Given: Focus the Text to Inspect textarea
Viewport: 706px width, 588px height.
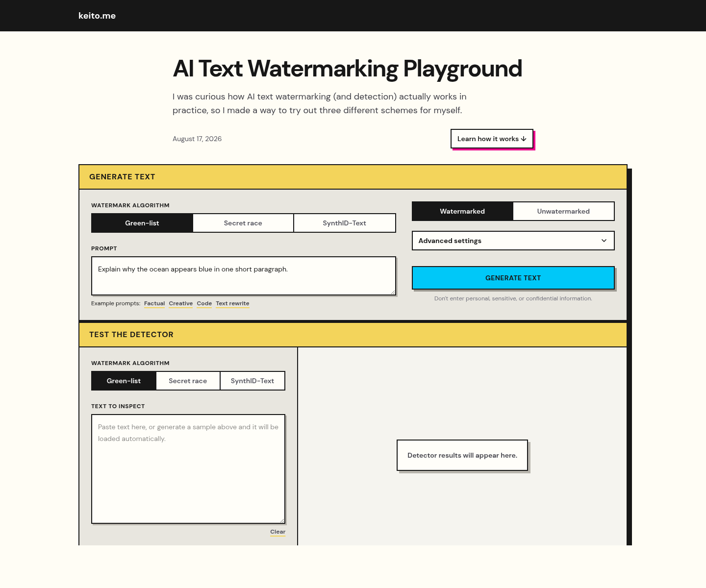Looking at the screenshot, I should (188, 469).
